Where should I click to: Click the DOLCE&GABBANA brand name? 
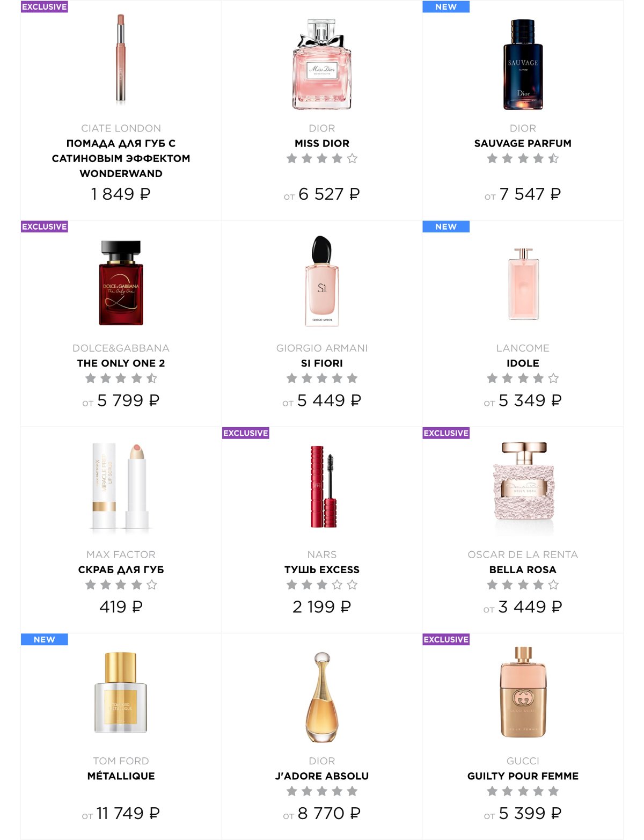121,348
